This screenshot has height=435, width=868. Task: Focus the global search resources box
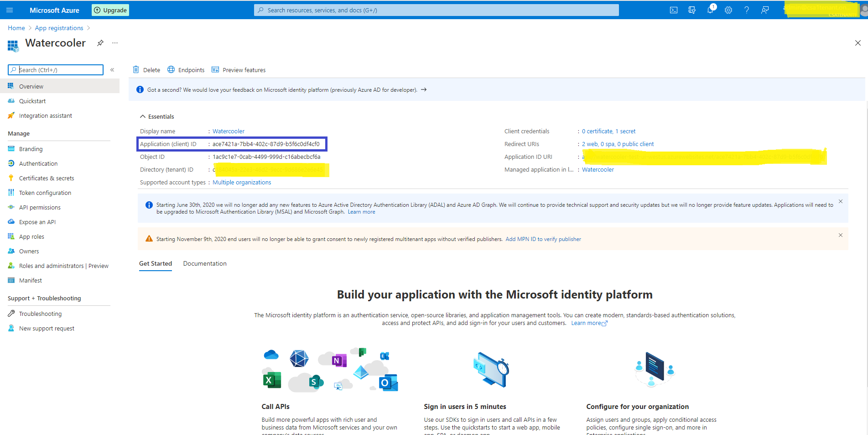[437, 10]
